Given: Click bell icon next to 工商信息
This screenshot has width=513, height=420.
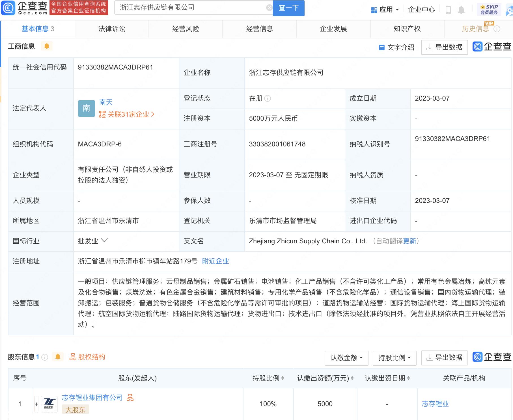Looking at the screenshot, I should coord(47,46).
